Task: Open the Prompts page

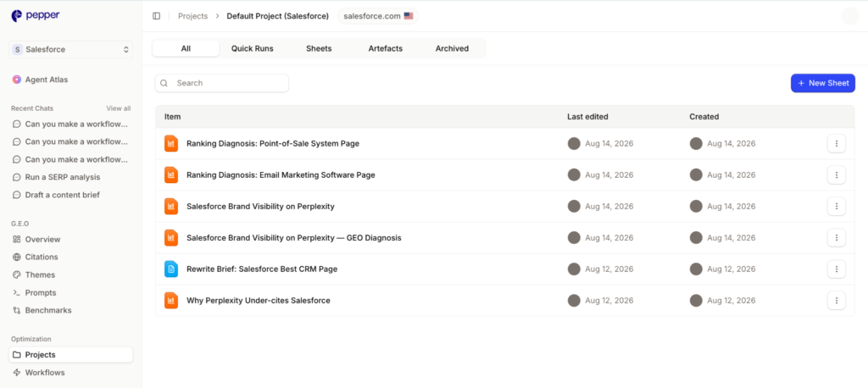Action: click(41, 292)
